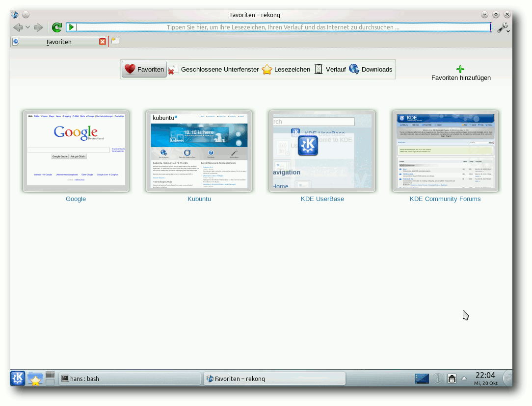Open the Kubuntu favorite thumbnail
The image size is (532, 406).
(199, 151)
